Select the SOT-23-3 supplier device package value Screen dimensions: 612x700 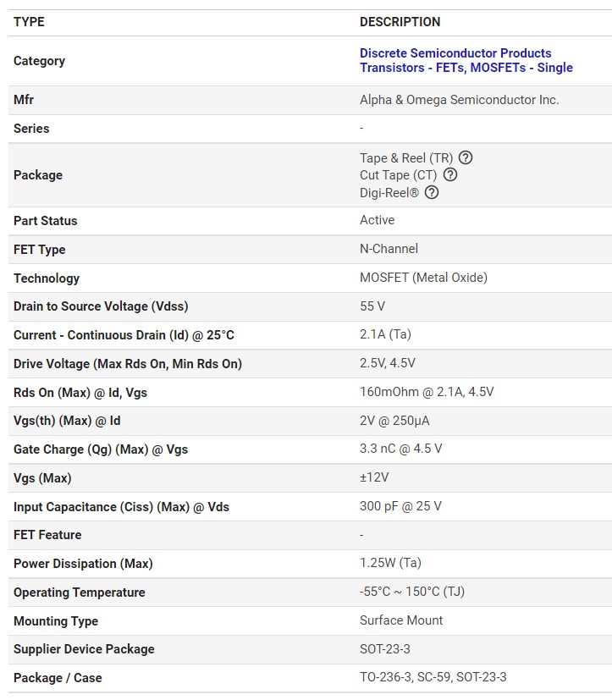coord(385,649)
